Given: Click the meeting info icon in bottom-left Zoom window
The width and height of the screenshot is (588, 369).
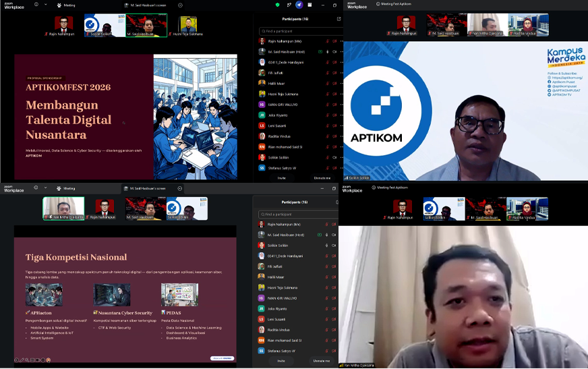Looking at the screenshot, I should coord(36,188).
